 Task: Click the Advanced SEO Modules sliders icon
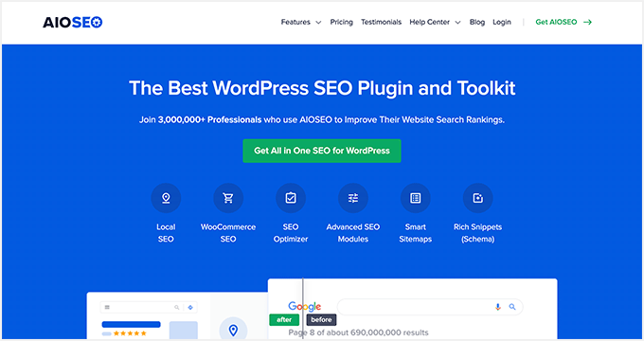pos(353,198)
